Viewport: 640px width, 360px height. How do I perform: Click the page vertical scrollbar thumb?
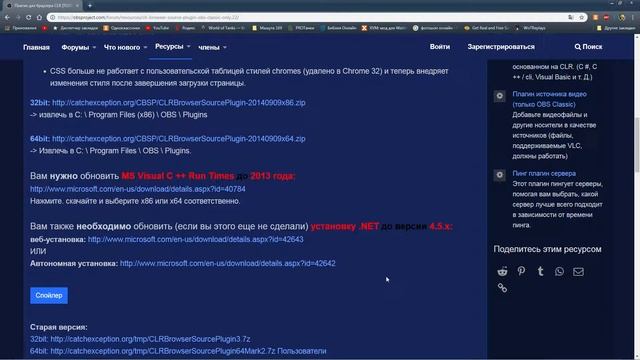coord(637,144)
